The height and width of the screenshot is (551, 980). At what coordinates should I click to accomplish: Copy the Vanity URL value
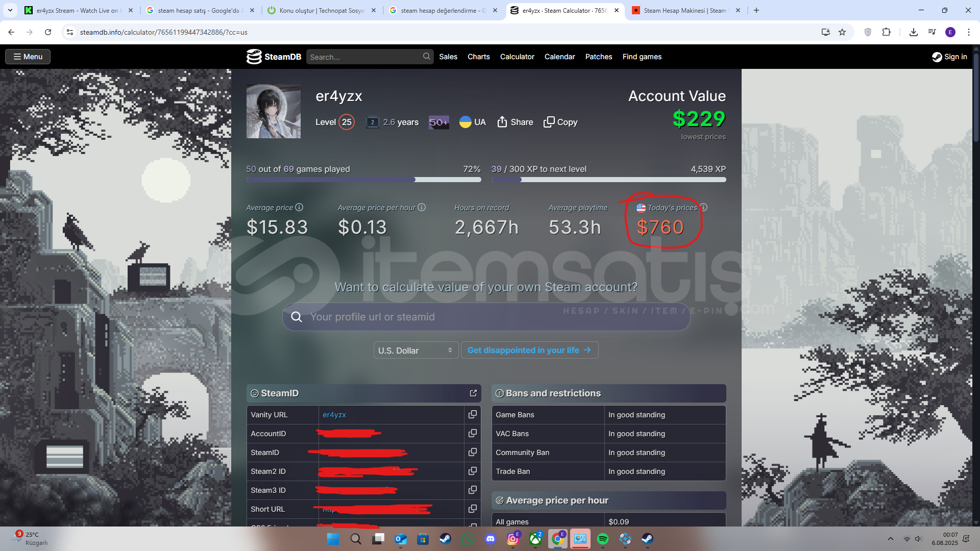coord(473,414)
